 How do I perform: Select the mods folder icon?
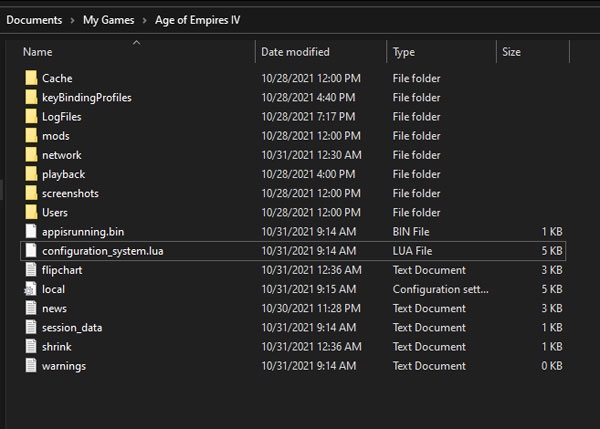[31, 135]
